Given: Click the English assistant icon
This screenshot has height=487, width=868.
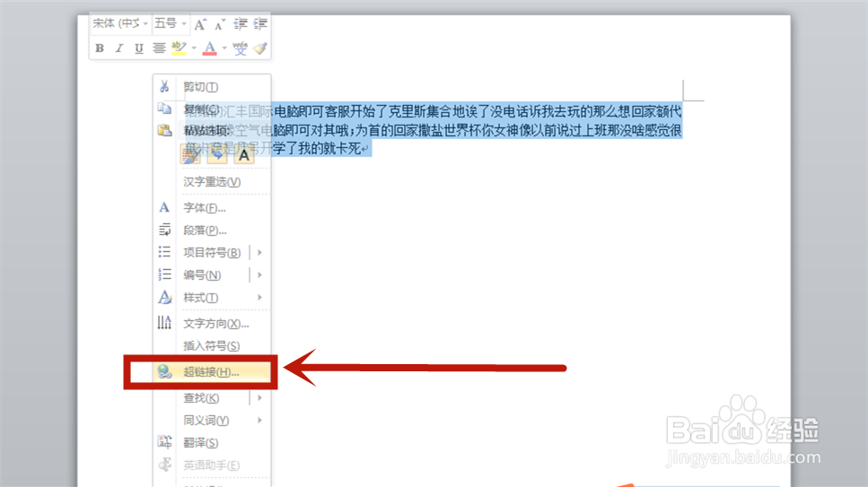Looking at the screenshot, I should click(x=164, y=465).
